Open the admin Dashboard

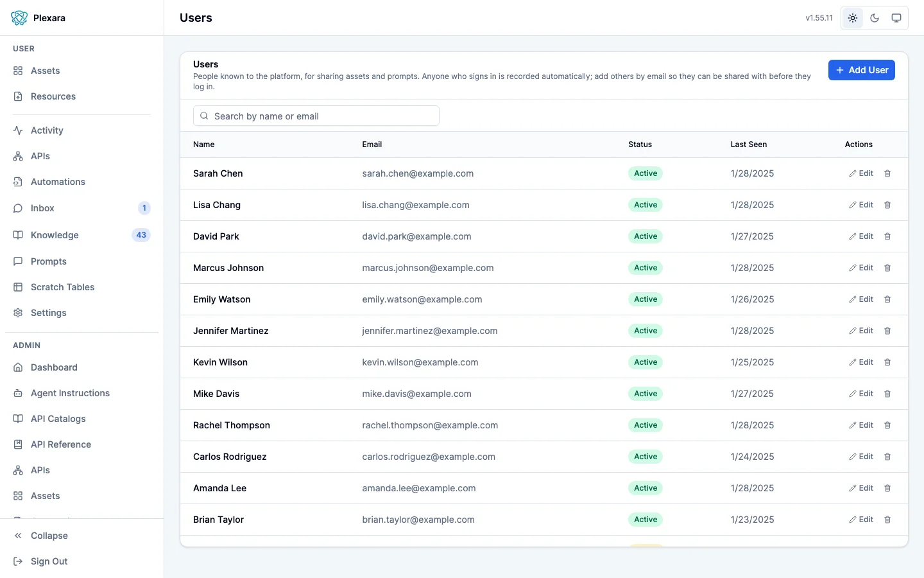click(x=81, y=367)
